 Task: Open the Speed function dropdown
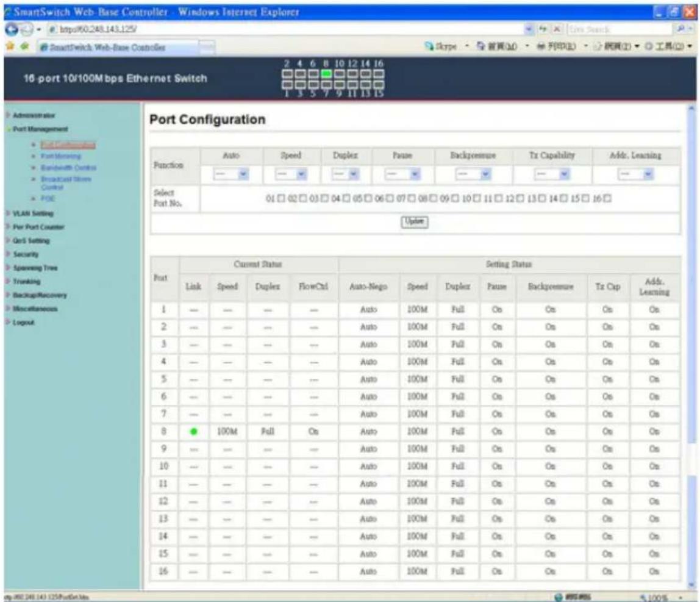click(x=291, y=174)
